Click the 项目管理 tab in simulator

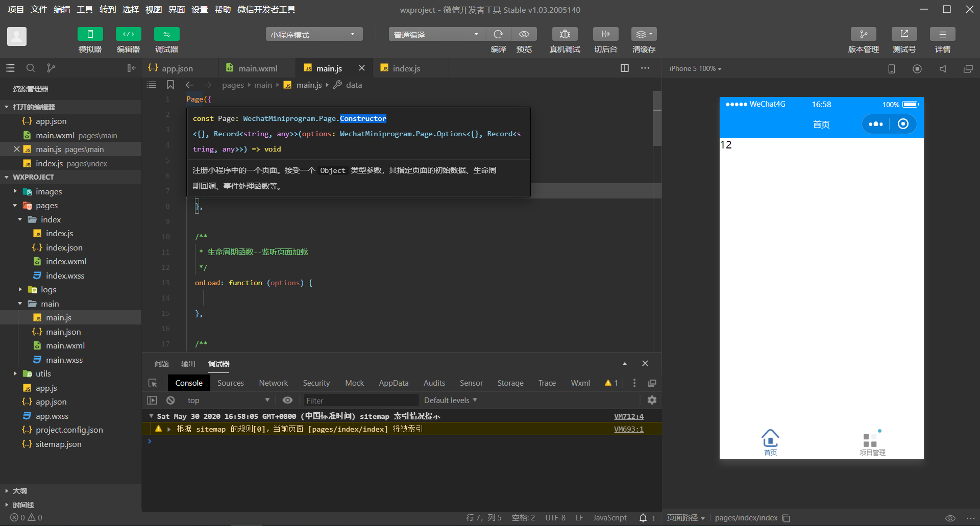click(x=872, y=443)
